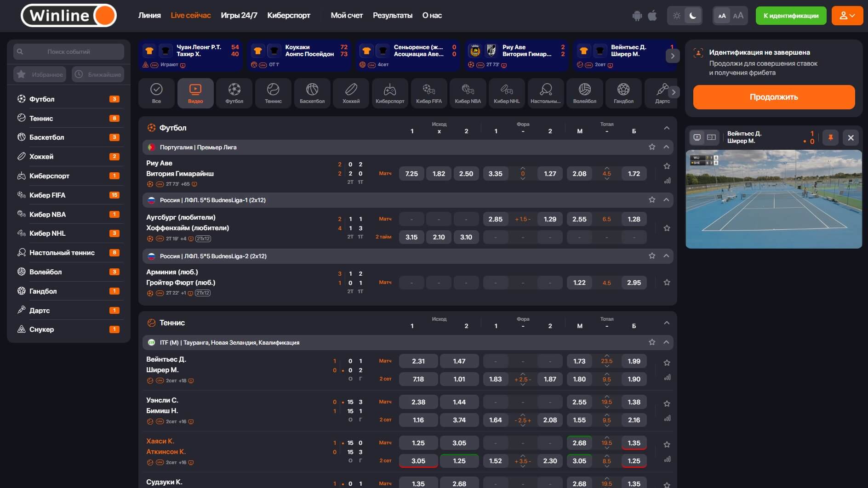Bet 2.31 on Вейнтьес Д. match win
This screenshot has width=868, height=488.
(x=418, y=361)
